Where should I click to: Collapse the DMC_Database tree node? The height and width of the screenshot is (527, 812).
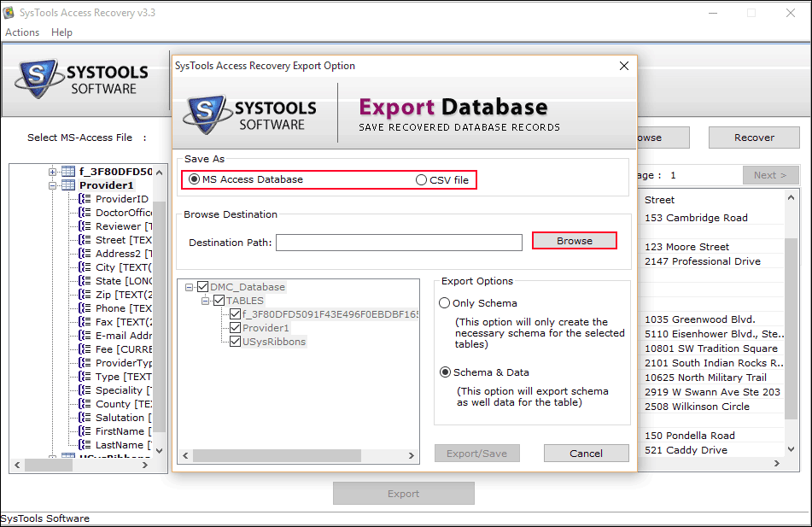click(189, 287)
